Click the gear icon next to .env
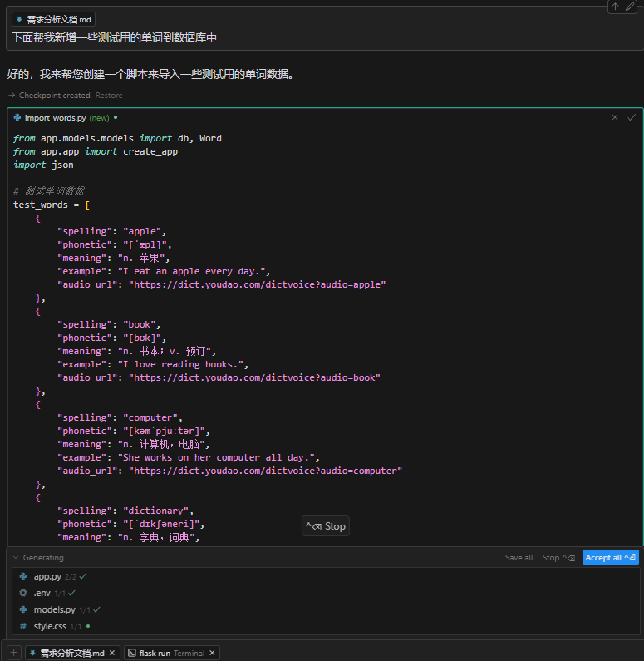 23,593
